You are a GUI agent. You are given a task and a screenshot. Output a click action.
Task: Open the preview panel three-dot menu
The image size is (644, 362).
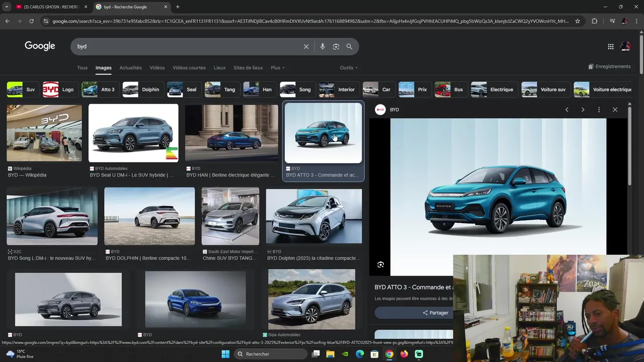(x=599, y=110)
